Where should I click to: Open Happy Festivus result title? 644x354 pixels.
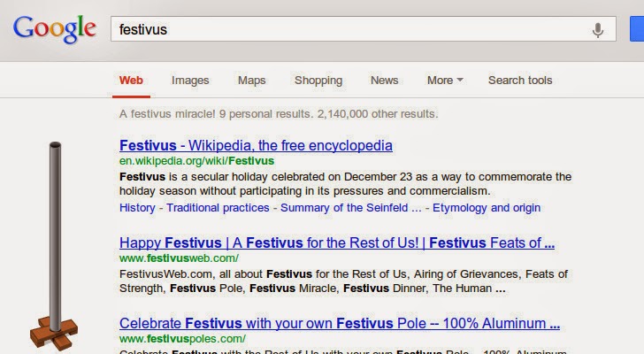(x=337, y=242)
